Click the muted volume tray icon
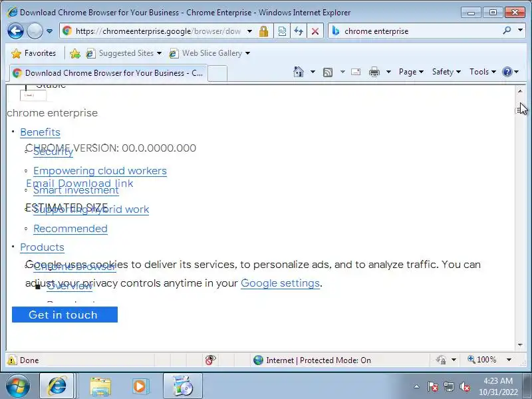532x399 pixels. coord(464,386)
